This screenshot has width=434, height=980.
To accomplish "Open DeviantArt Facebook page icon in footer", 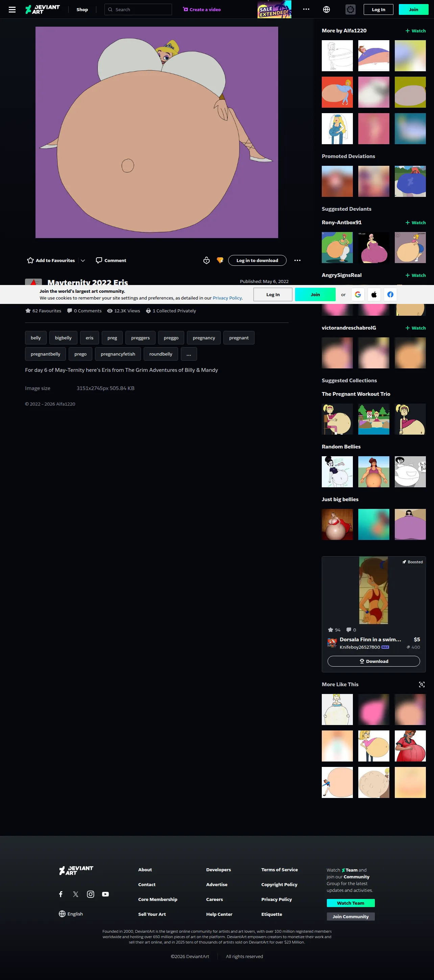I will 61,894.
